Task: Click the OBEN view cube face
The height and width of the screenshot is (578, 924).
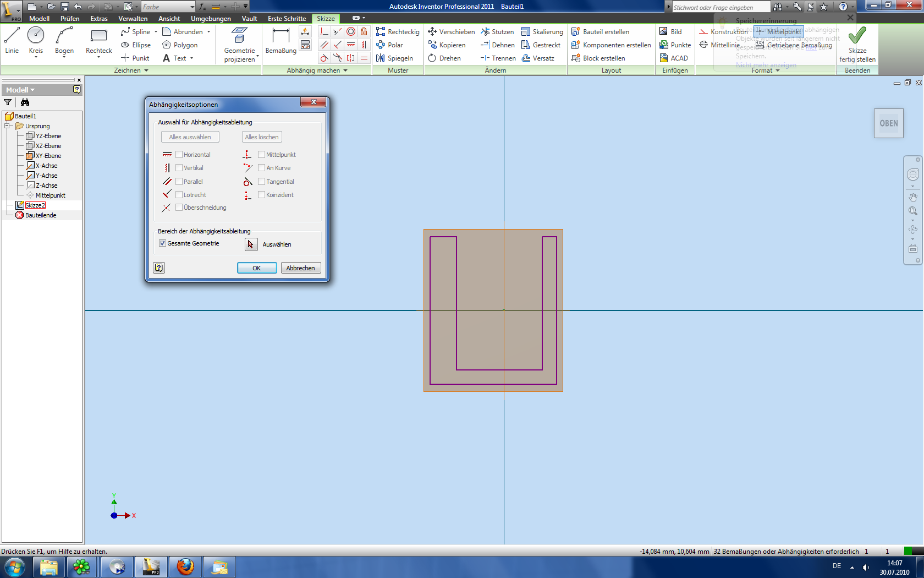Action: click(888, 123)
